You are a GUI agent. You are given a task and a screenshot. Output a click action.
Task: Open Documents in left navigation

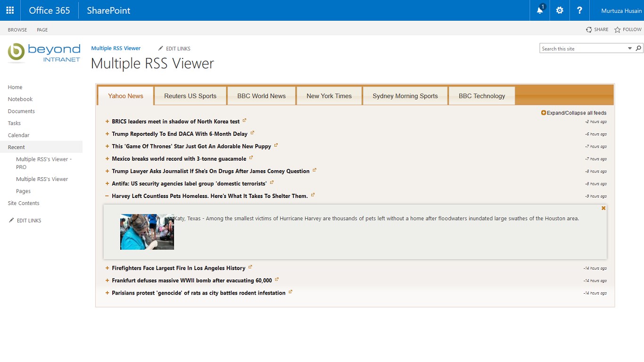pos(21,111)
